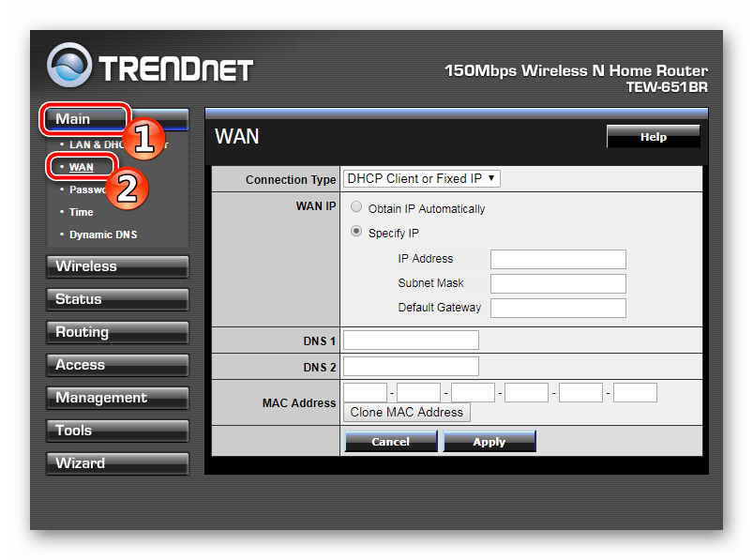Open the Management menu section

[x=117, y=398]
